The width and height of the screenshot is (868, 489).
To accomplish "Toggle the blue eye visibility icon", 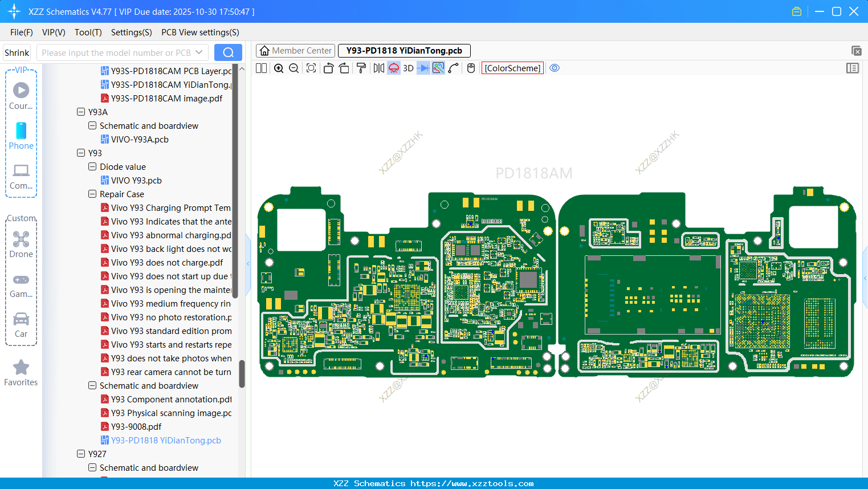I will [x=555, y=68].
